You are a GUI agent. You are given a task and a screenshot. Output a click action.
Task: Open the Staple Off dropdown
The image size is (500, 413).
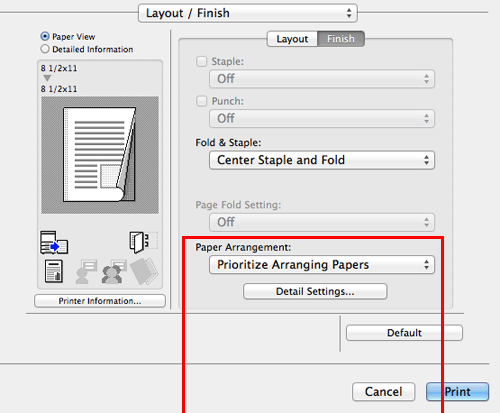click(322, 79)
